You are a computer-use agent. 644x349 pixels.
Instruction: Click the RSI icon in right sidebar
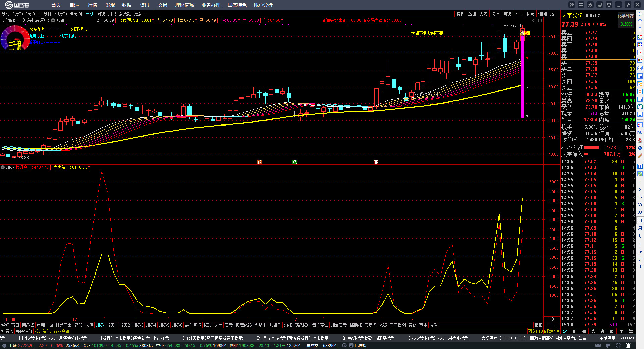[640, 133]
